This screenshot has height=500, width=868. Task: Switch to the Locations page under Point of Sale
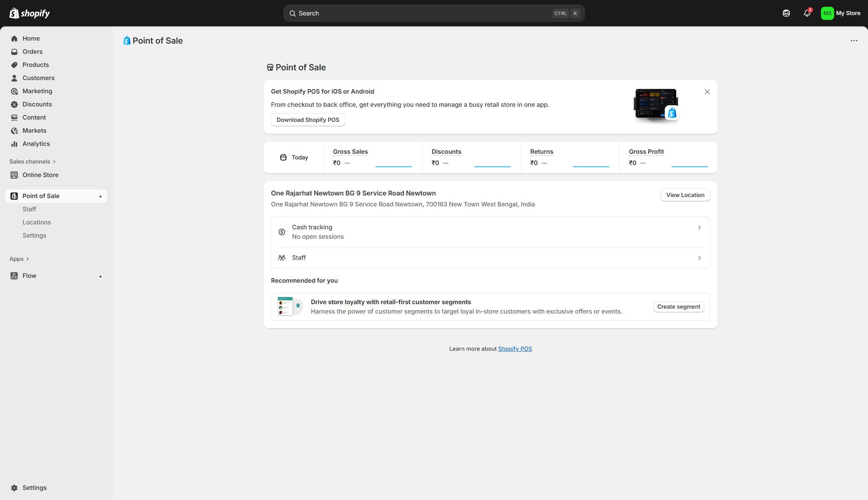click(x=36, y=222)
